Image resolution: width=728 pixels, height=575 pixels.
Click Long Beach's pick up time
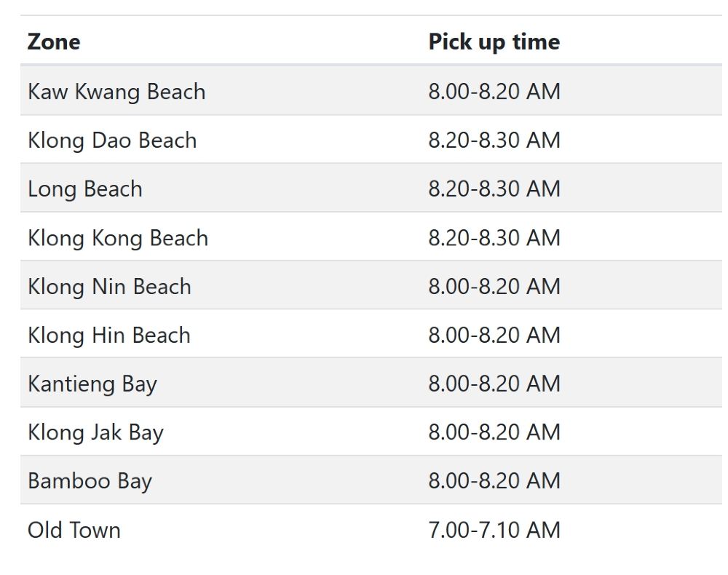(x=494, y=189)
